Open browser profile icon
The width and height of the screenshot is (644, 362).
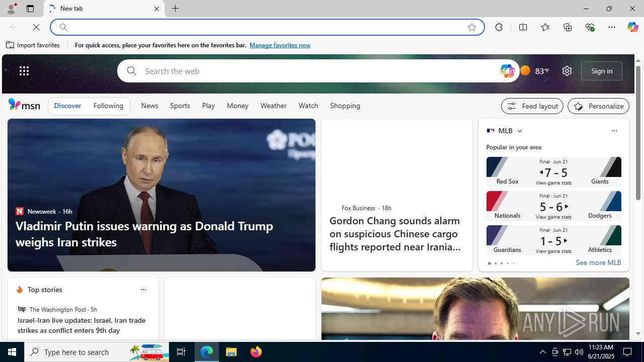[x=11, y=9]
